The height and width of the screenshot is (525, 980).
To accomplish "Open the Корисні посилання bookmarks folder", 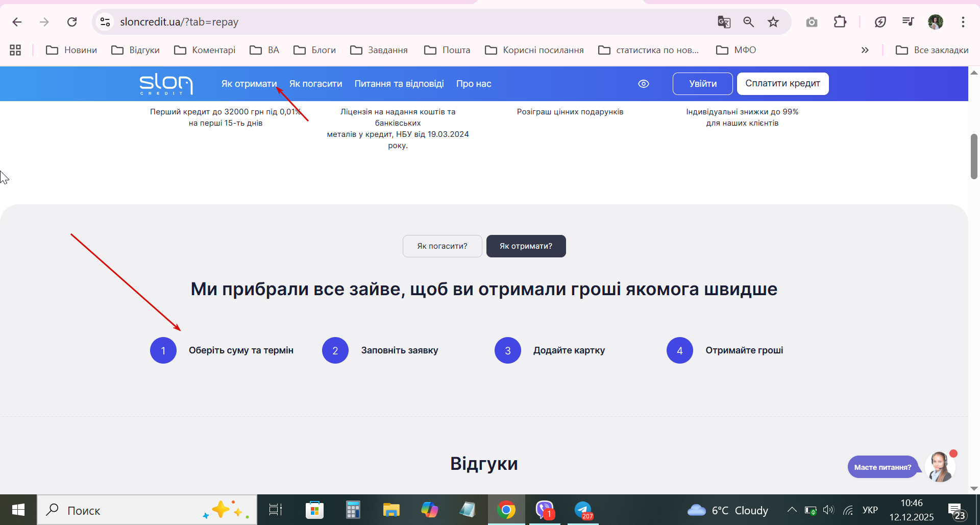I will (534, 50).
